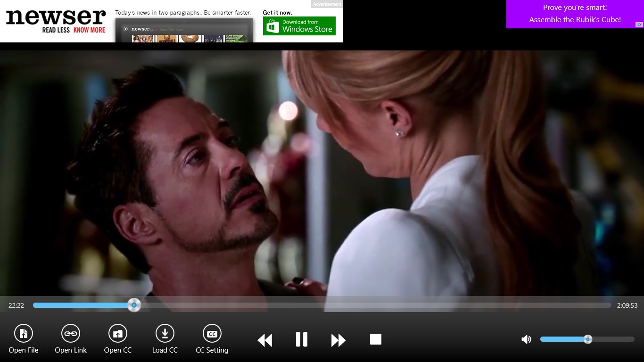
Task: Mute audio via speaker icon
Action: [527, 339]
